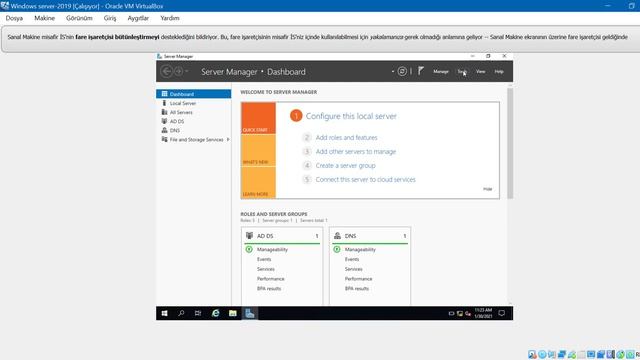Select Local Server in the sidebar

click(193, 103)
